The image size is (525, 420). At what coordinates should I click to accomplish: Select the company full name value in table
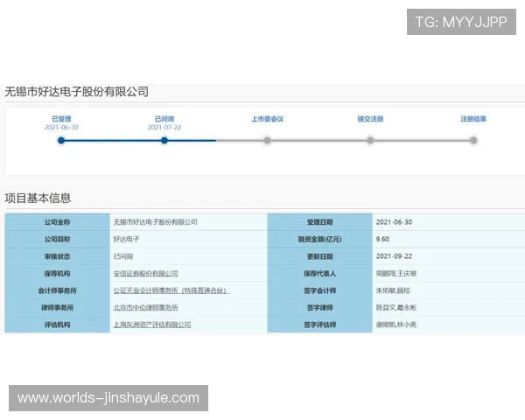[156, 222]
